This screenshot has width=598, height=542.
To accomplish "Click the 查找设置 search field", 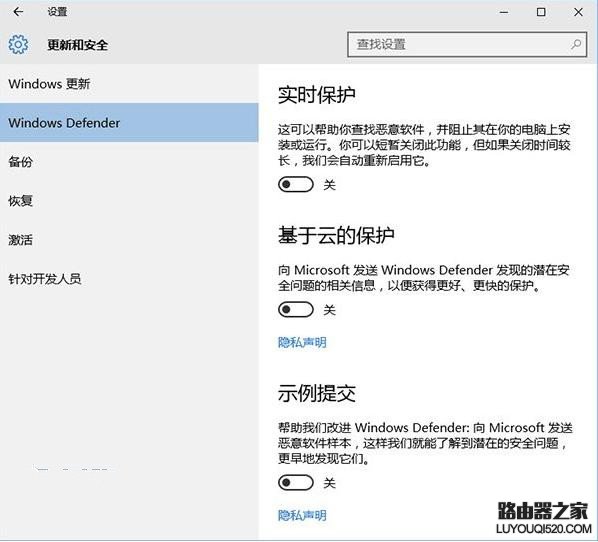I will click(x=467, y=45).
